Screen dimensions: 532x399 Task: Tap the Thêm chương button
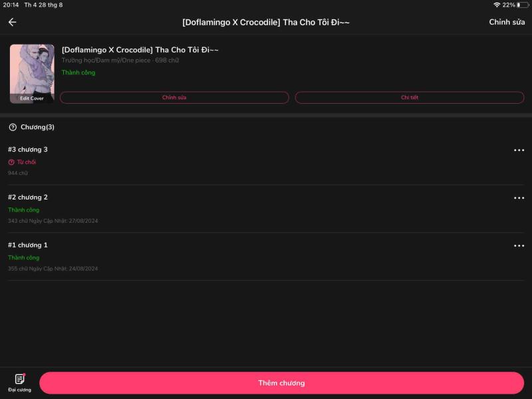(x=281, y=383)
